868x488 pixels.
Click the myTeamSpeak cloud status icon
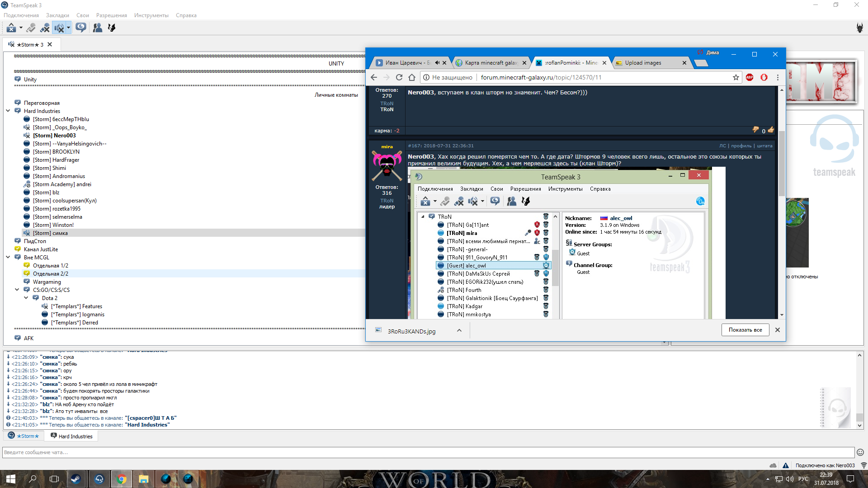[x=773, y=465]
